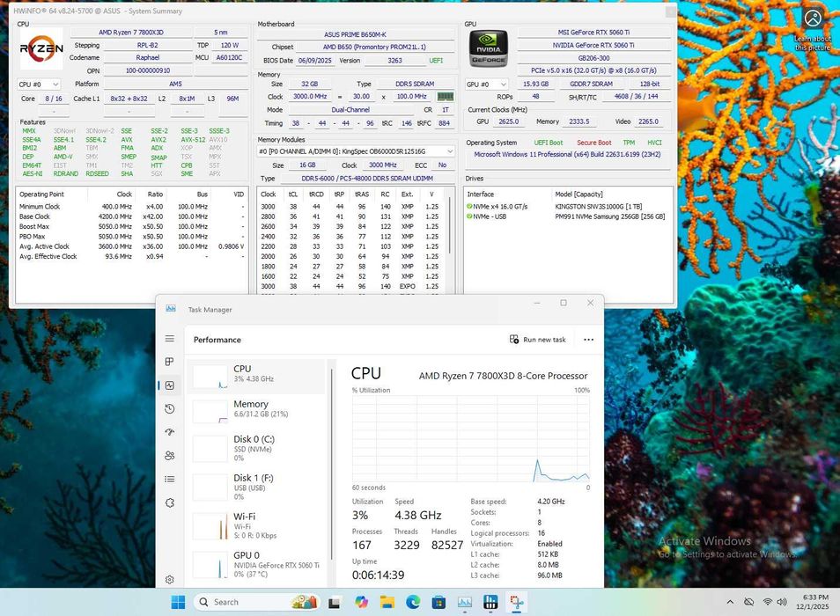The image size is (840, 616).
Task: Open Task View from the taskbar
Action: coord(335,602)
